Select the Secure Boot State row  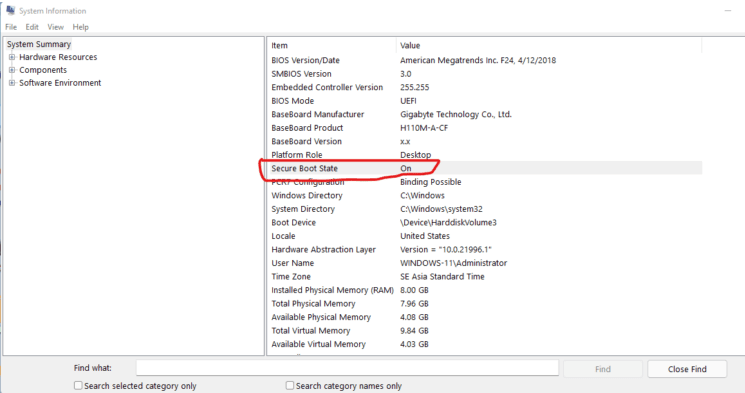pyautogui.click(x=485, y=168)
